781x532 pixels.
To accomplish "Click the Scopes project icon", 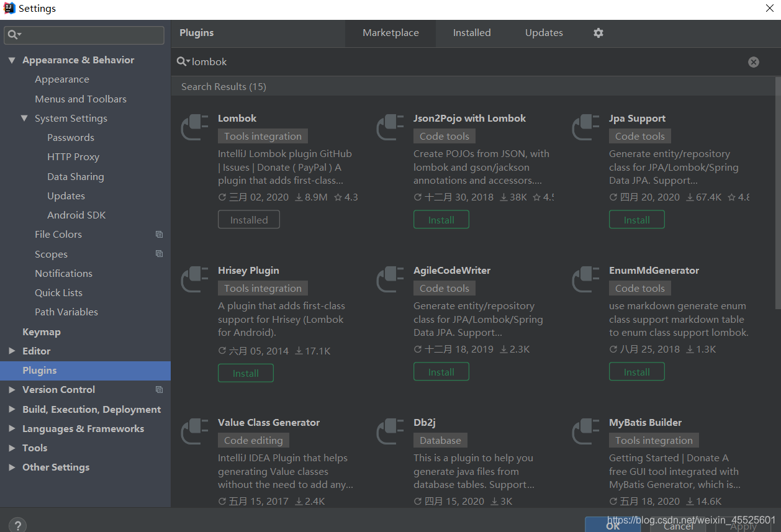I will [x=159, y=253].
